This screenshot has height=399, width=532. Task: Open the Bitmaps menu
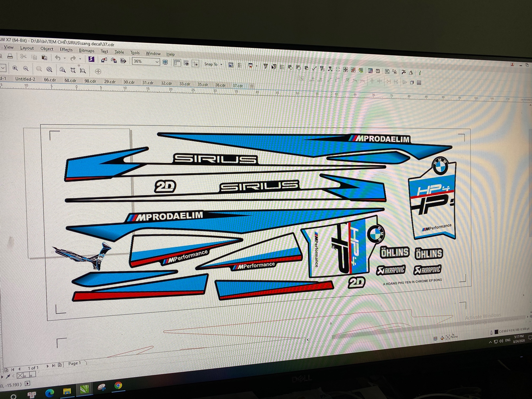87,51
